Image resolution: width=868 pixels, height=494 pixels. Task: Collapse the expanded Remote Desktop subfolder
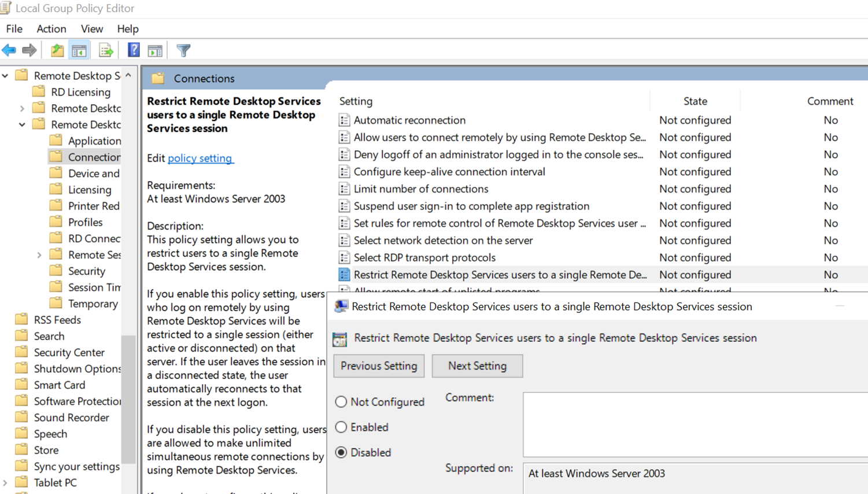[22, 124]
